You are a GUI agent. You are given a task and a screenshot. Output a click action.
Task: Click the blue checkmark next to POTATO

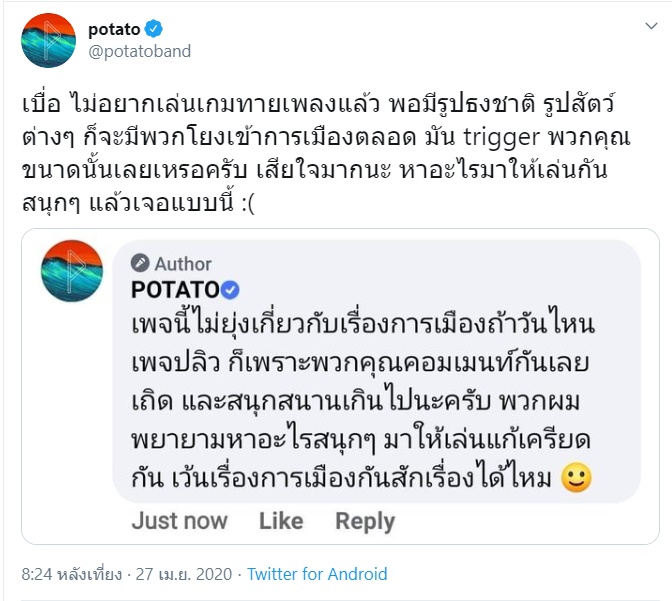[x=230, y=290]
